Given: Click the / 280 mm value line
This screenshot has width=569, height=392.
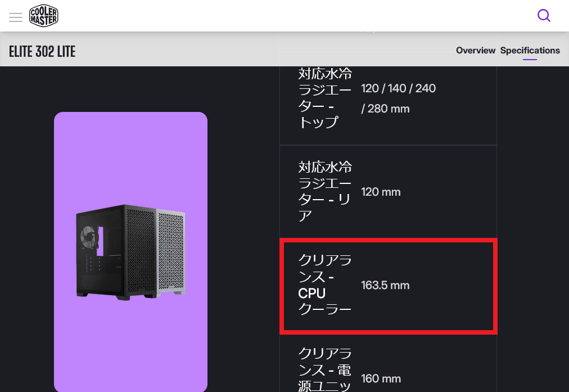Looking at the screenshot, I should 385,109.
